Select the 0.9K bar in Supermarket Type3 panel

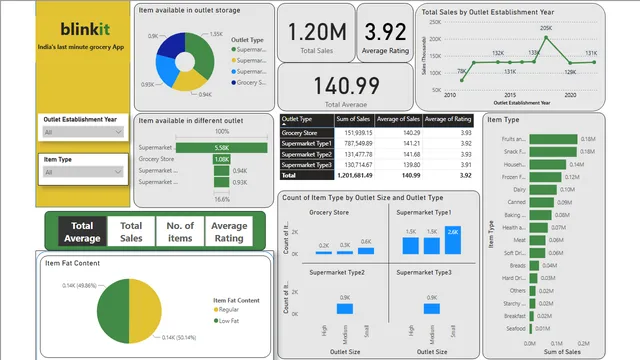(x=432, y=309)
